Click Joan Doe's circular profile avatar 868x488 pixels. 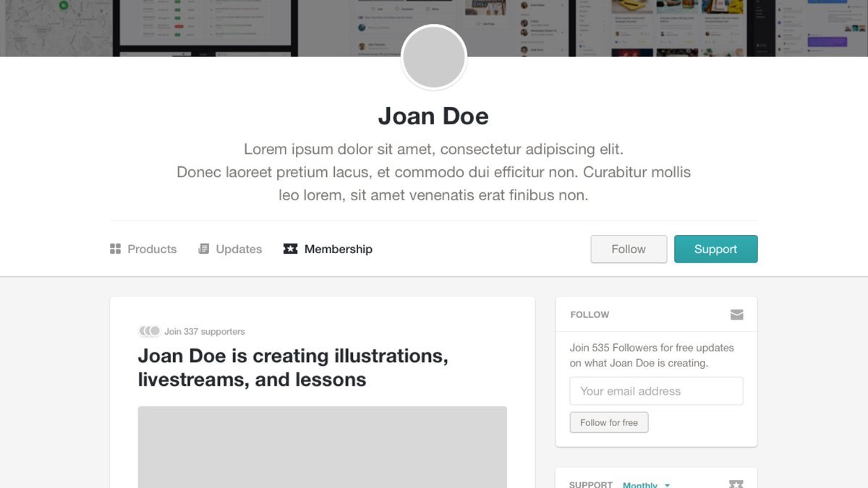click(434, 59)
